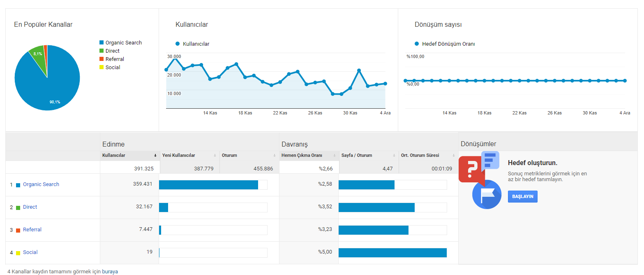The image size is (644, 275).
Task: Follow the 'buraya' link below the table
Action: tap(110, 272)
